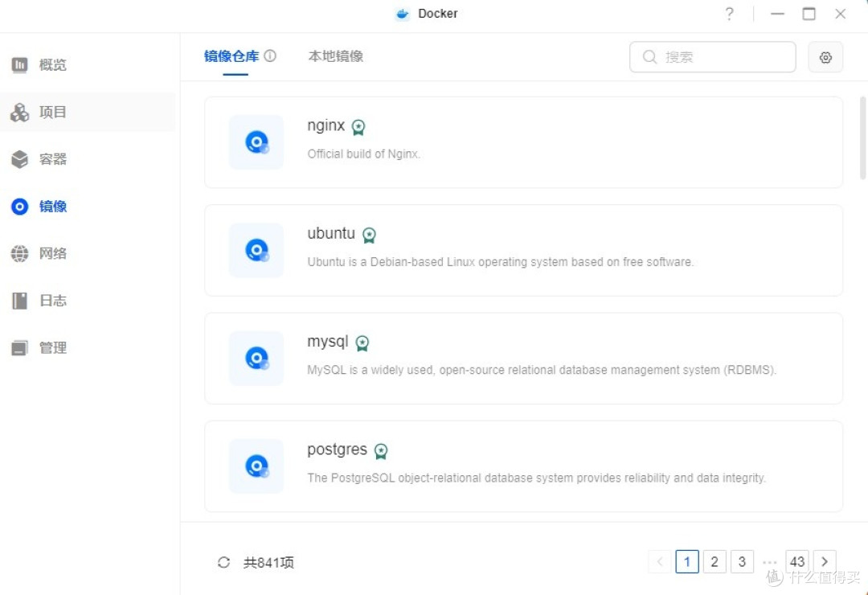The width and height of the screenshot is (868, 595).
Task: Select the 镜像 images sidebar icon
Action: 20,207
